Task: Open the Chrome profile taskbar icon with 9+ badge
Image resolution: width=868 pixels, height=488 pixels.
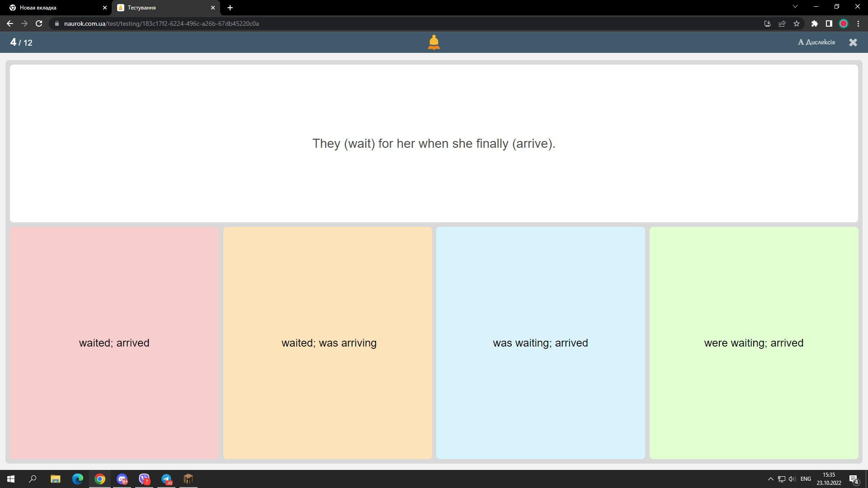Action: [x=122, y=479]
